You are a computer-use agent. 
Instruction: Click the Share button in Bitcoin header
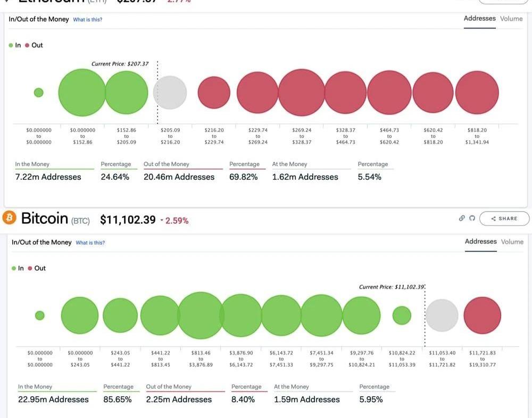[x=504, y=219]
